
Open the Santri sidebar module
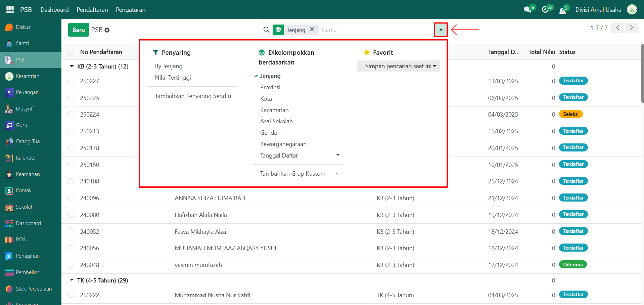coord(22,43)
